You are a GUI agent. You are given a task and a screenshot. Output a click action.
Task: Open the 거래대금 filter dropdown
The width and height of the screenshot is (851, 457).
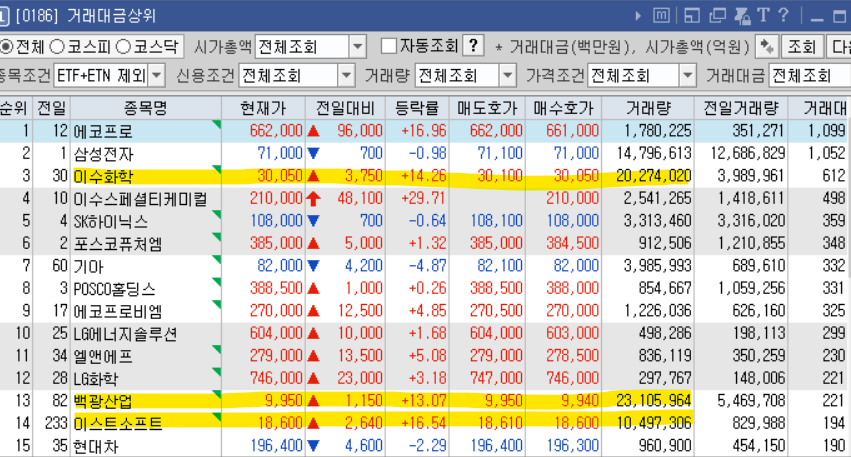point(810,75)
